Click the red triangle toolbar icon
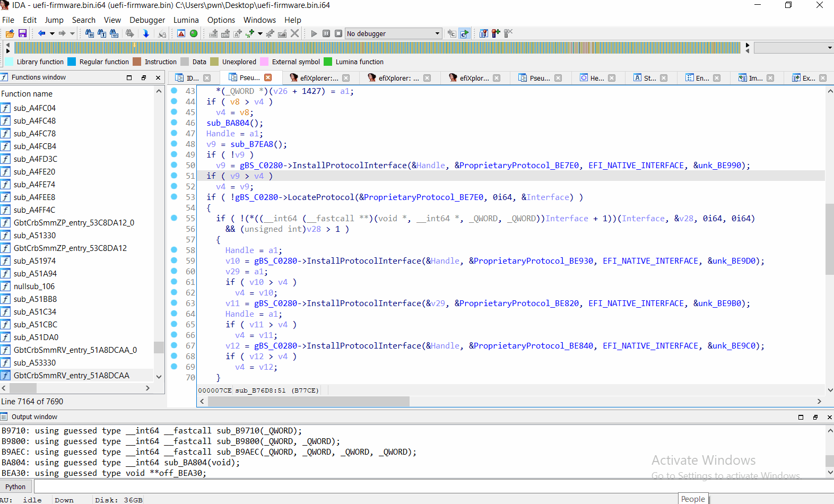 pyautogui.click(x=181, y=33)
